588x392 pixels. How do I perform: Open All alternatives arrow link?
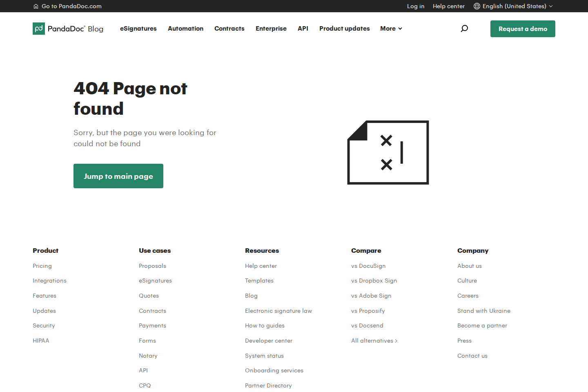pos(374,341)
